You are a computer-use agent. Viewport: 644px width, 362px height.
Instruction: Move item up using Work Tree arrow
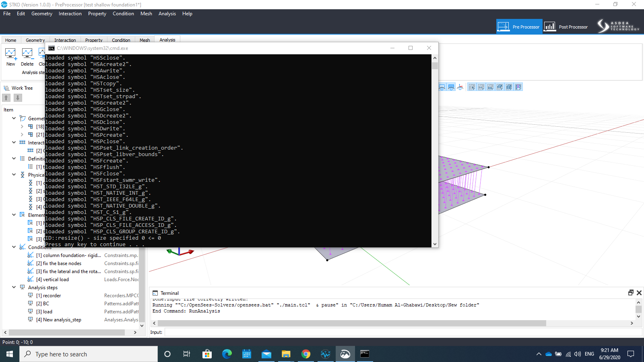[6, 98]
